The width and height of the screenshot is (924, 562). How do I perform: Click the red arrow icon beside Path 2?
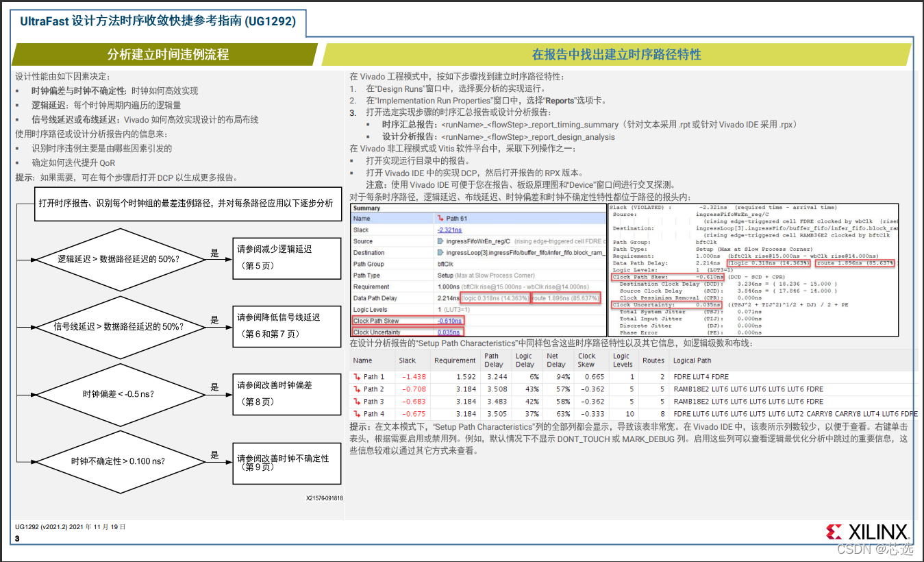pos(357,389)
